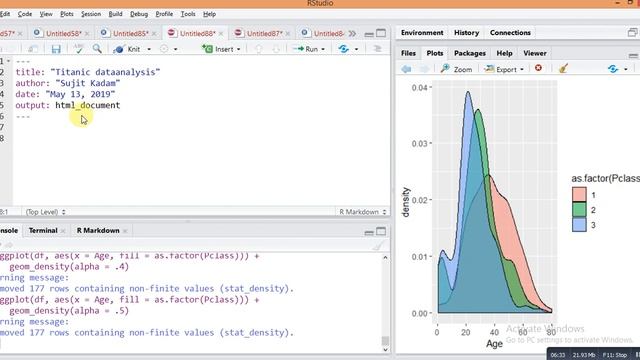Place cursor in title "Titanic dataanalysis" line
The image size is (640, 360).
(88, 72)
